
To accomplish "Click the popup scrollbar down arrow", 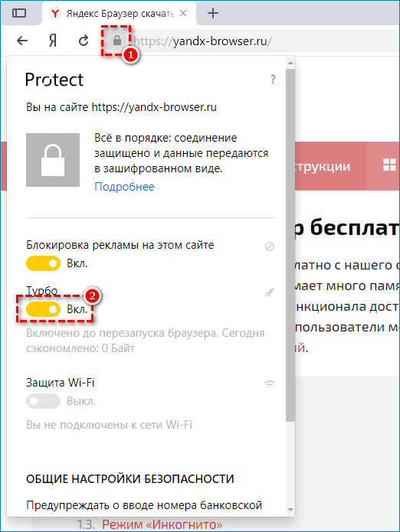I will pyautogui.click(x=290, y=510).
